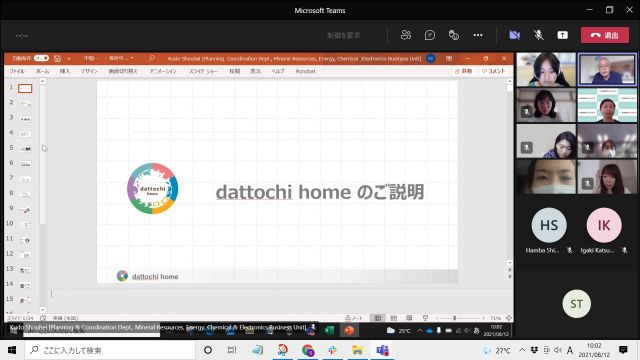Image resolution: width=640 pixels, height=360 pixels.
Task: Click the Task View taskbar icon
Action: pyautogui.click(x=232, y=350)
